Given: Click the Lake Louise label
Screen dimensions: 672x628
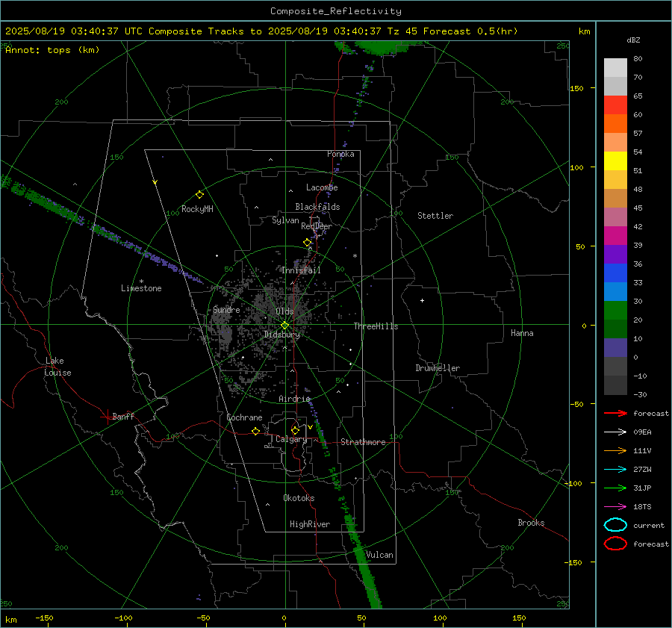Looking at the screenshot, I should click(x=57, y=367).
